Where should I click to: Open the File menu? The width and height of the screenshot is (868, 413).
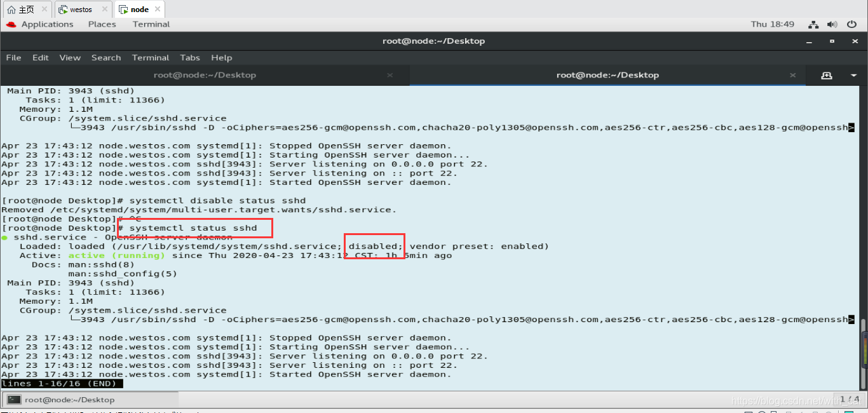tap(13, 57)
